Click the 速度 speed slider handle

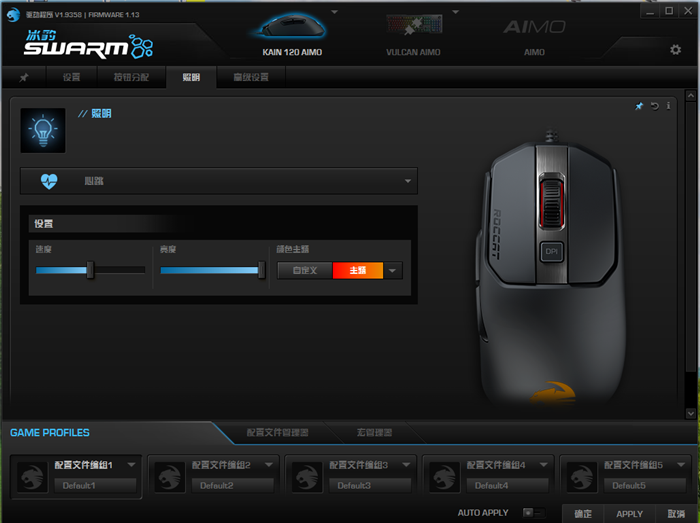tap(90, 270)
